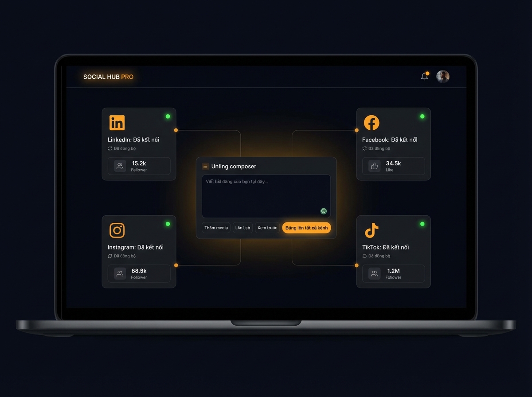
Task: Click LinkedIn 15.2k follower stat box
Action: click(139, 166)
